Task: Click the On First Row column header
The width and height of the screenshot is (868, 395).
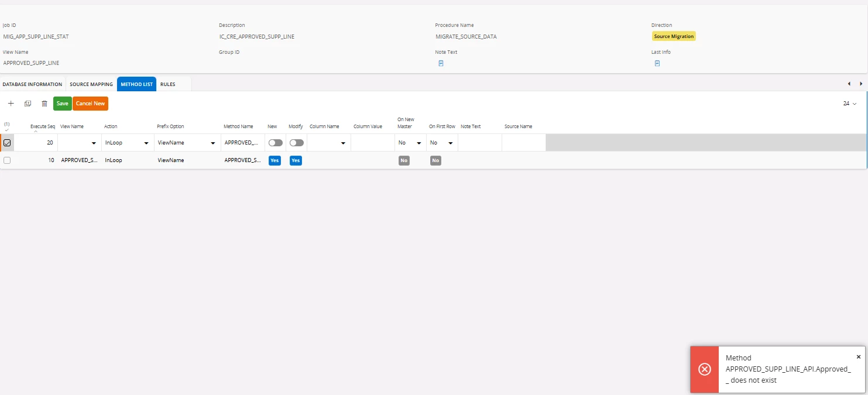Action: [442, 126]
